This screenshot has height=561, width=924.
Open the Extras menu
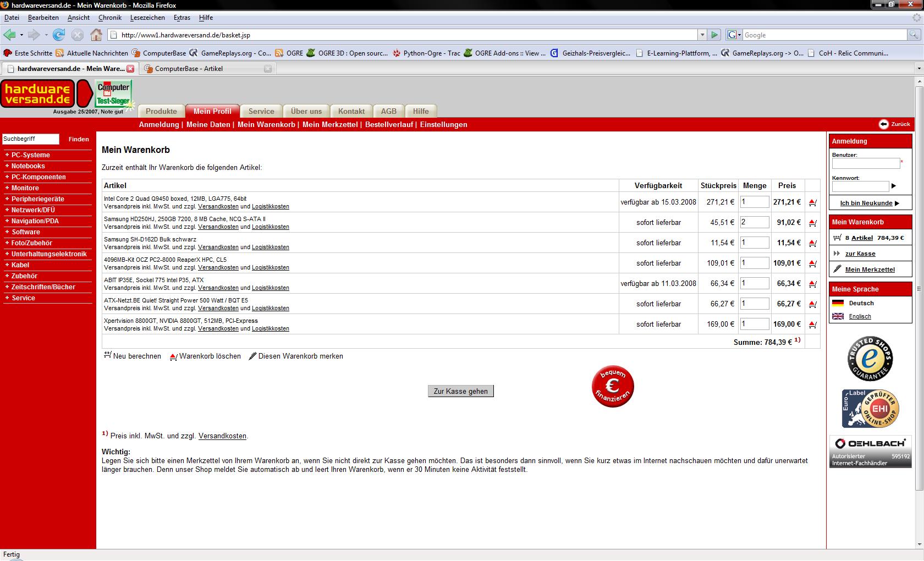pos(182,18)
